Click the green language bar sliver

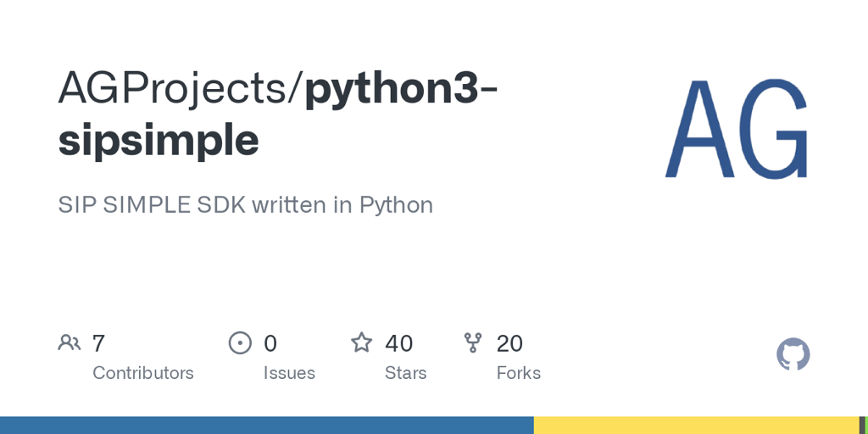coord(865,425)
